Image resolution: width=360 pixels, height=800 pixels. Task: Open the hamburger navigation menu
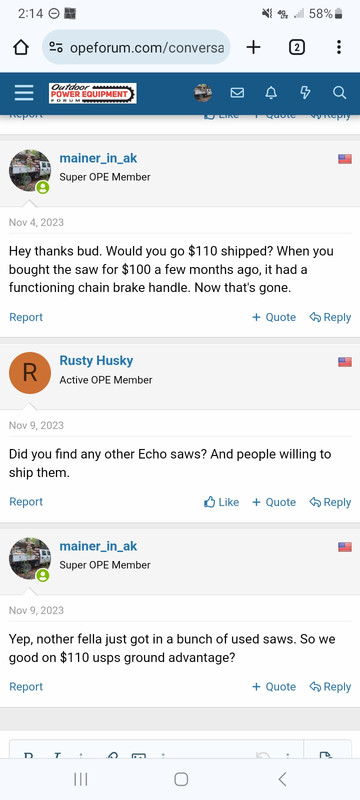[x=24, y=93]
